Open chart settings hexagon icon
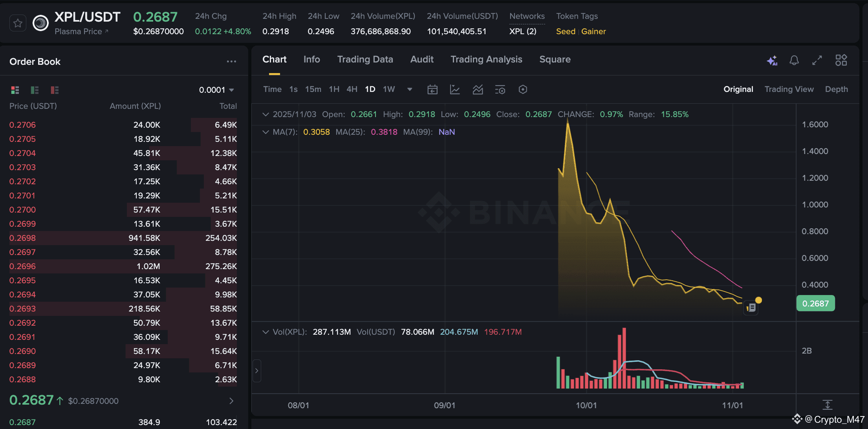 click(x=523, y=90)
